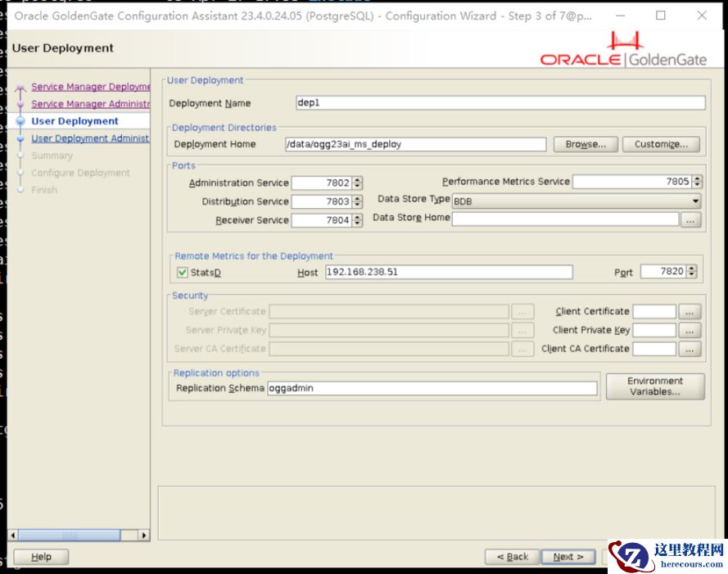Open the Service Manager Administrator step
Screen dimensions: 728x574
click(90, 104)
